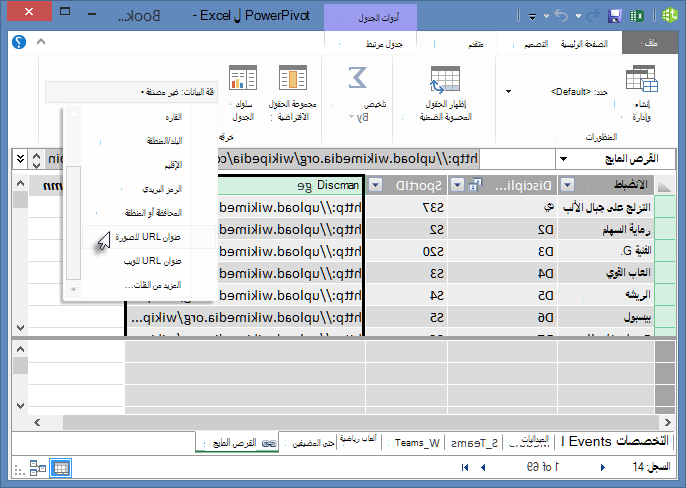Image resolution: width=686 pixels, height=488 pixels.
Task: Open the Select <Default> perspective dropdown
Action: coord(508,91)
